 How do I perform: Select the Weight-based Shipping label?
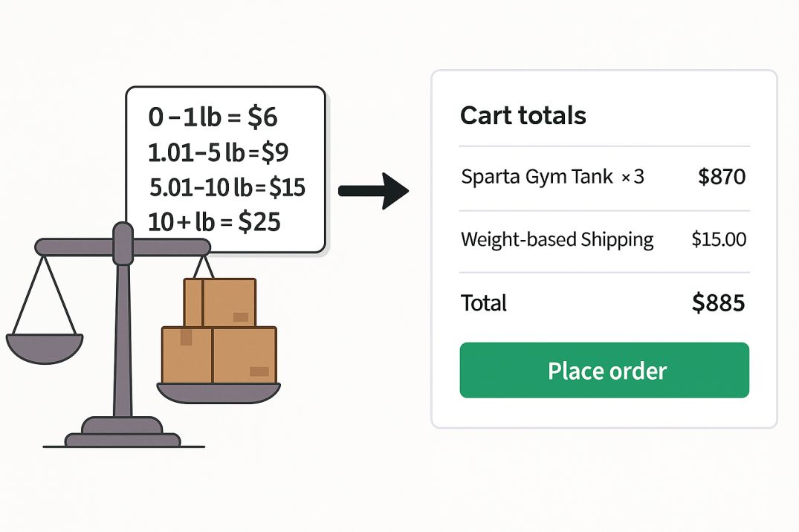point(557,239)
